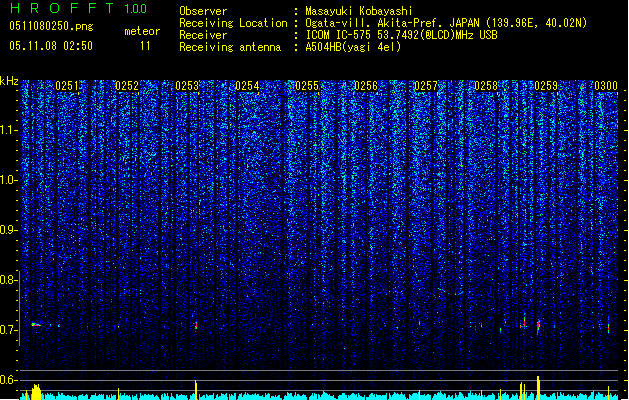Click the HROFFT 1.0.0 title text

tap(79, 8)
